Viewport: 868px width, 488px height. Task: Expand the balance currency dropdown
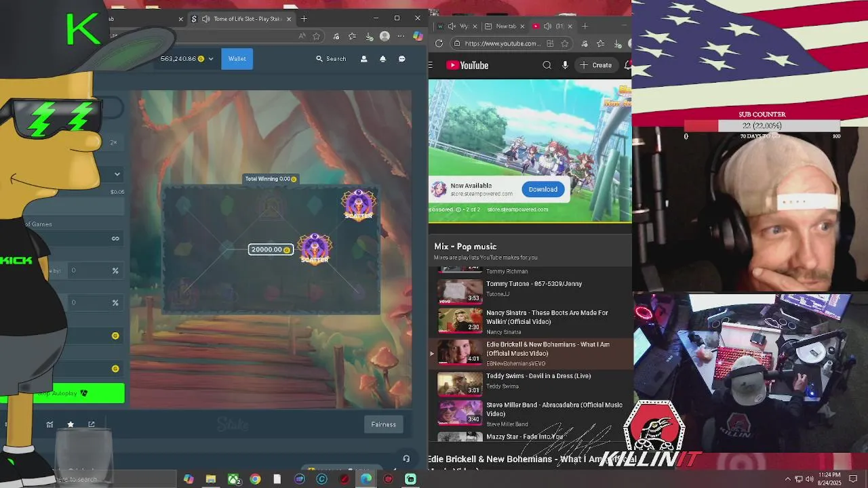tap(211, 59)
